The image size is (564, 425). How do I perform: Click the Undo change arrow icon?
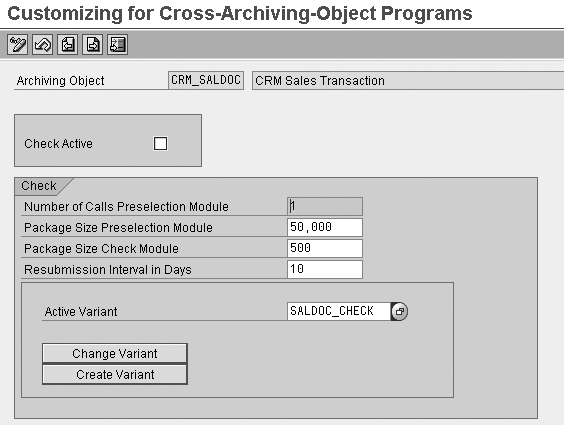pos(42,45)
